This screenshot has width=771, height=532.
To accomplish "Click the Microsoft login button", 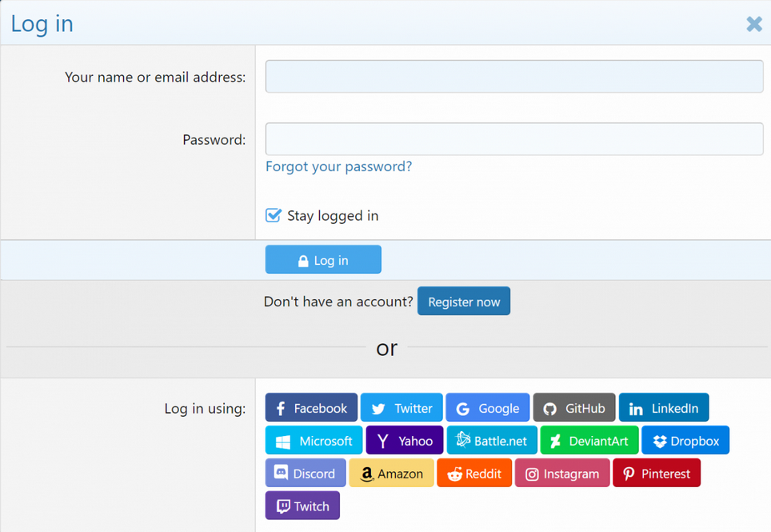I will [314, 441].
